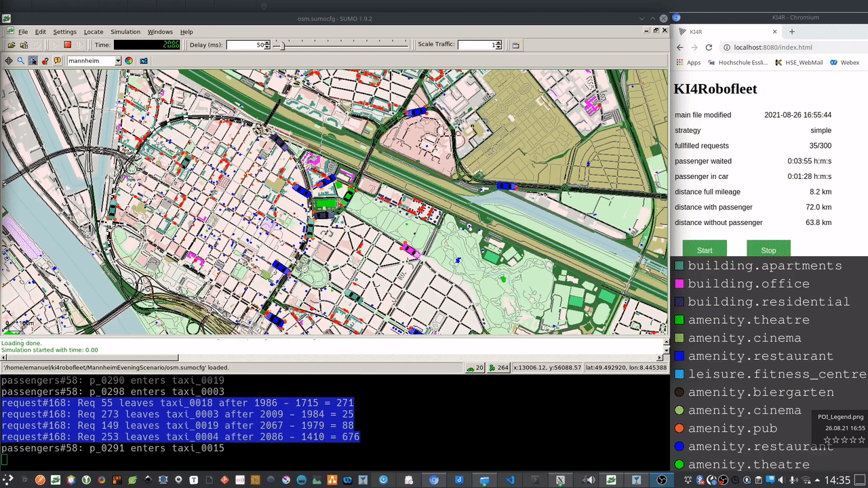
Task: Expand the mannheim color scheme dropdown
Action: (x=118, y=61)
